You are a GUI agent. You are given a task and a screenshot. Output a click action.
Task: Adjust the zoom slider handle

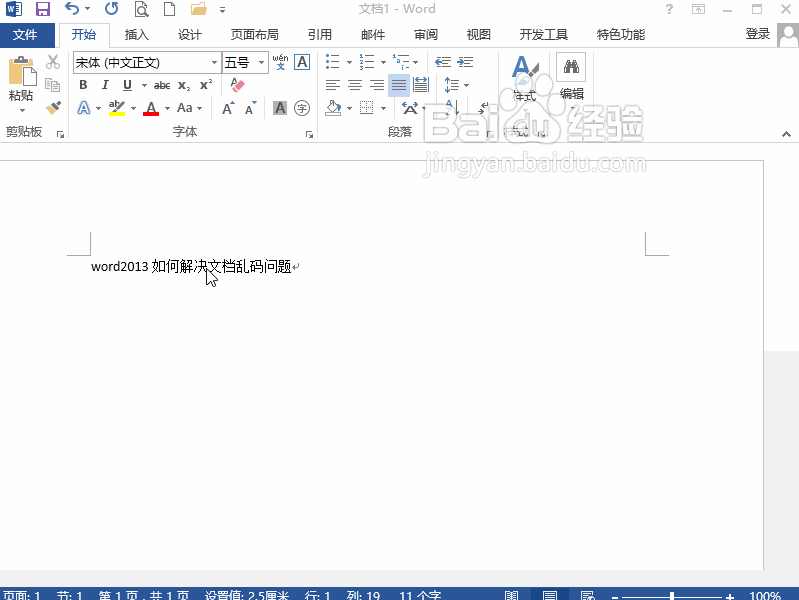click(672, 595)
